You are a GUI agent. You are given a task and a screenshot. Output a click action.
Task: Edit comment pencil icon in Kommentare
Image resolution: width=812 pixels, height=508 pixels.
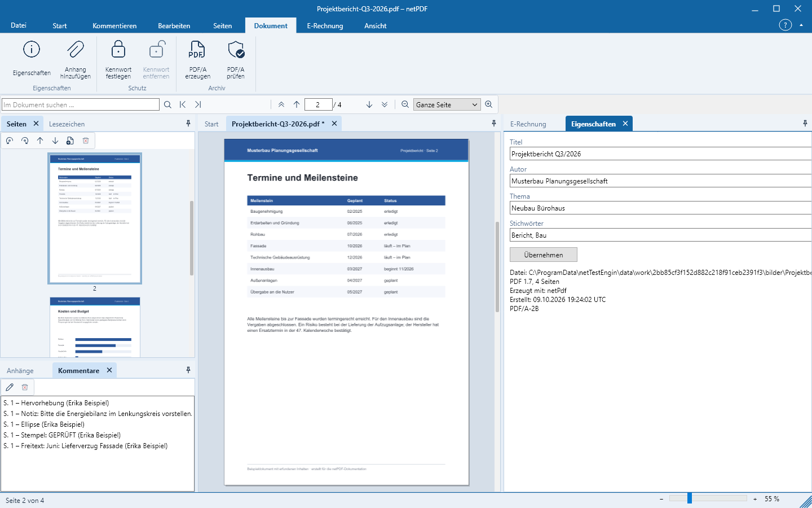point(10,387)
